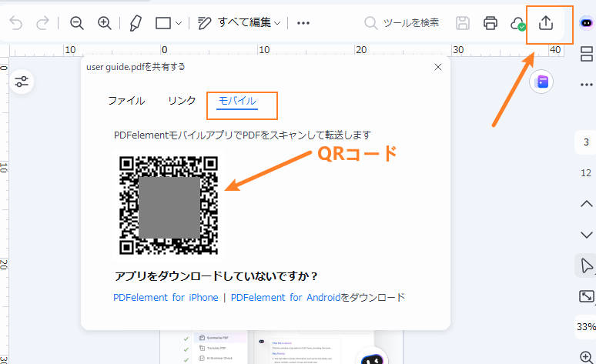Select the モバイル tab
The image size is (596, 364).
[x=237, y=101]
